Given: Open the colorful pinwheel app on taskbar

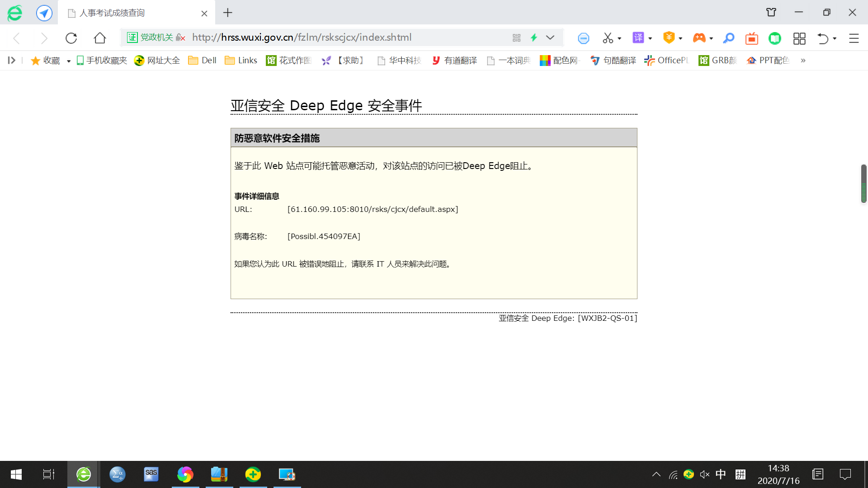Looking at the screenshot, I should [185, 474].
